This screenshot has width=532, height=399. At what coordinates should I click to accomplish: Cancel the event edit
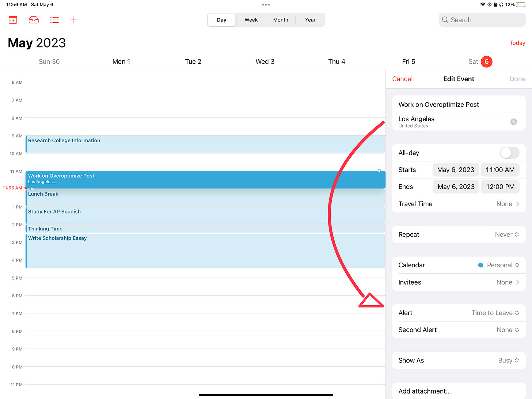tap(402, 79)
